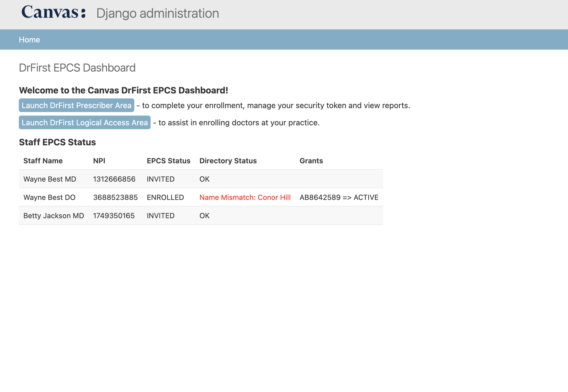Click the Betty Jackson MD staff name
Screen dimensions: 568x392
(54, 216)
